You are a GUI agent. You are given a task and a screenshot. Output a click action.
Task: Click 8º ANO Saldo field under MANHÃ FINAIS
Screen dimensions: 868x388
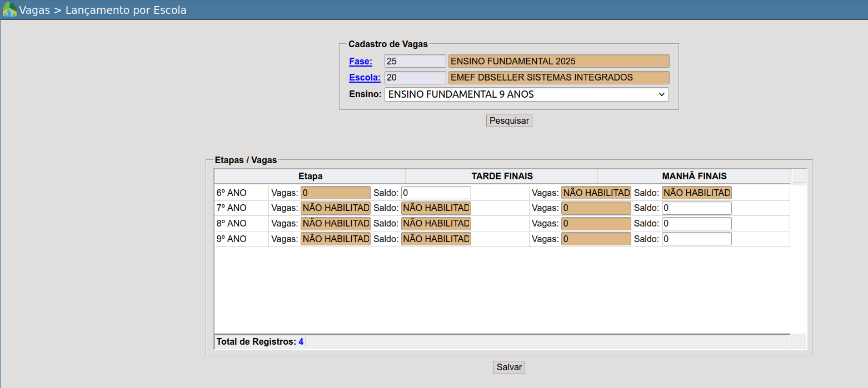click(x=696, y=224)
